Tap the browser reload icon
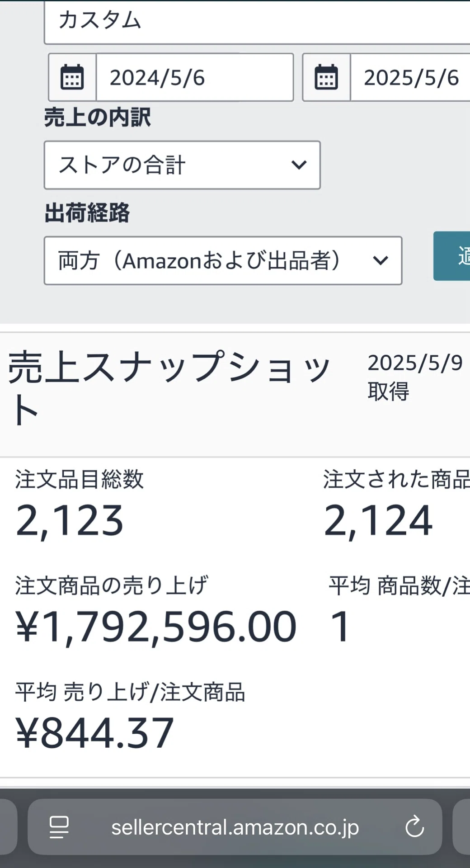470x868 pixels. point(414,827)
